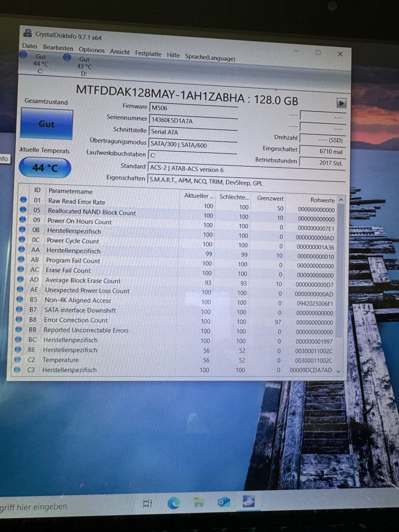Open the Ansicht menu
This screenshot has height=532, width=399.
(x=120, y=51)
